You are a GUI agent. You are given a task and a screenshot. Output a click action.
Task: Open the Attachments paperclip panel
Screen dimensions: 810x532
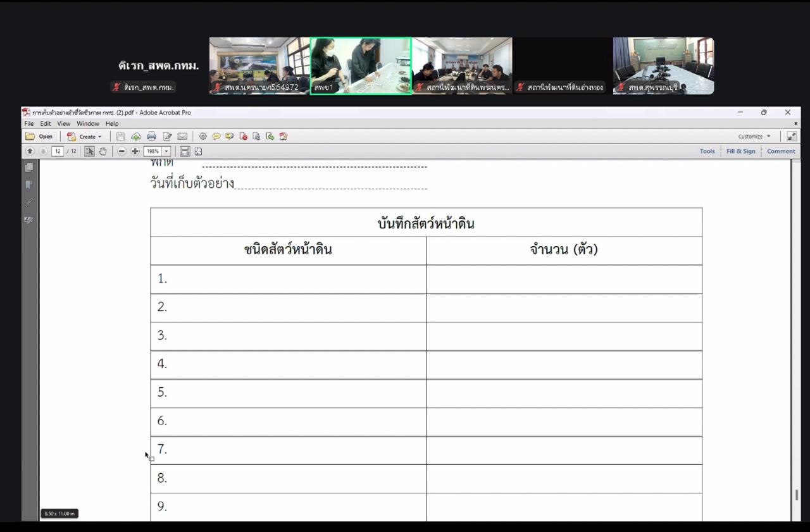coord(29,202)
